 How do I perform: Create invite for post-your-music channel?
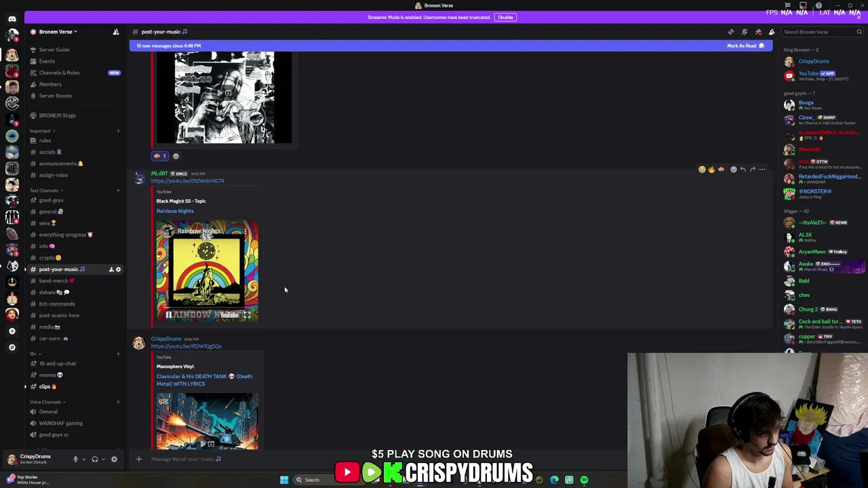click(111, 269)
